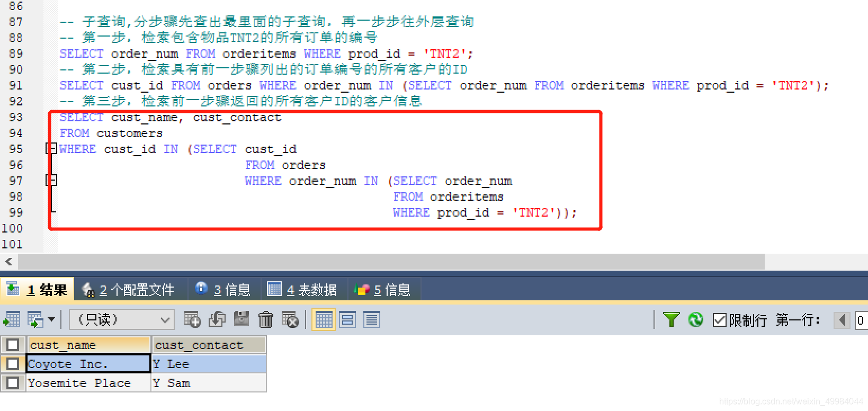Check the Yosemite Place row checkbox
The height and width of the screenshot is (411, 868).
pos(13,382)
